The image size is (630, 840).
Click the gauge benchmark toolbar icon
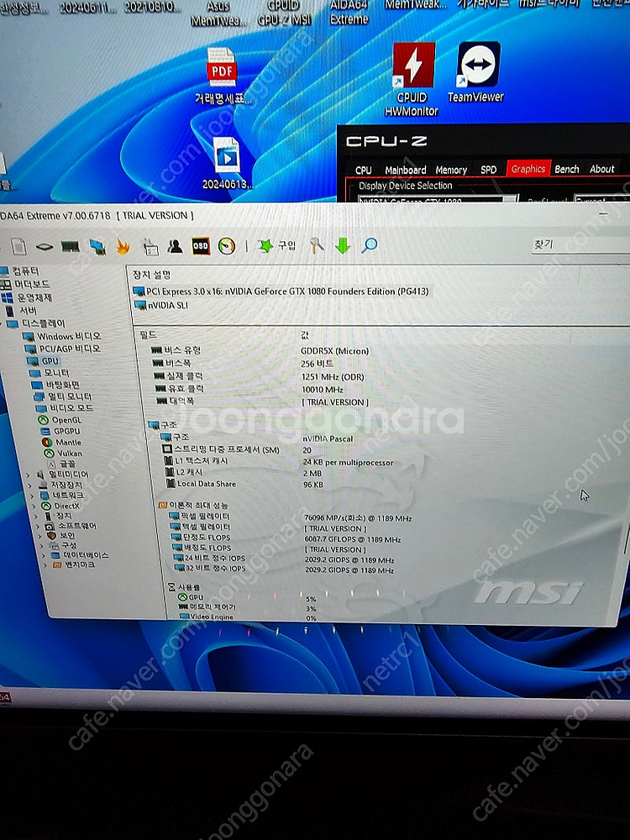tap(227, 246)
